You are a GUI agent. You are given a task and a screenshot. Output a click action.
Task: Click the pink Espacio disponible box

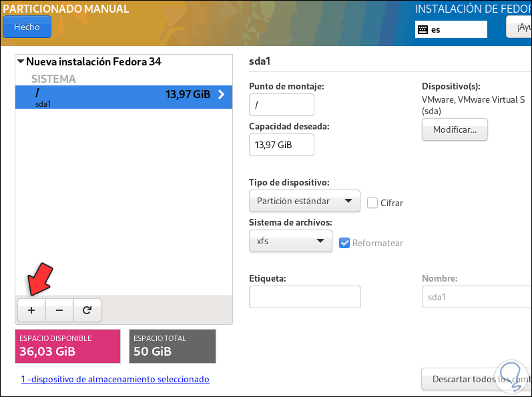[67, 346]
